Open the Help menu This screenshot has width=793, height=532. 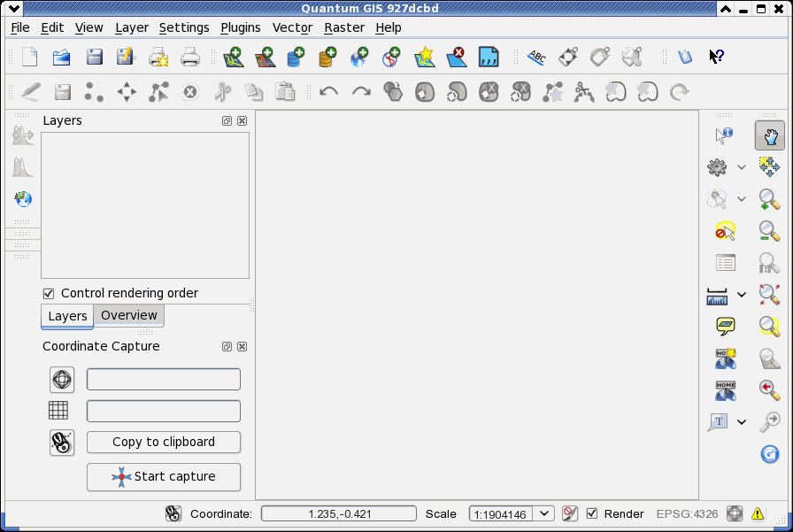pos(389,27)
